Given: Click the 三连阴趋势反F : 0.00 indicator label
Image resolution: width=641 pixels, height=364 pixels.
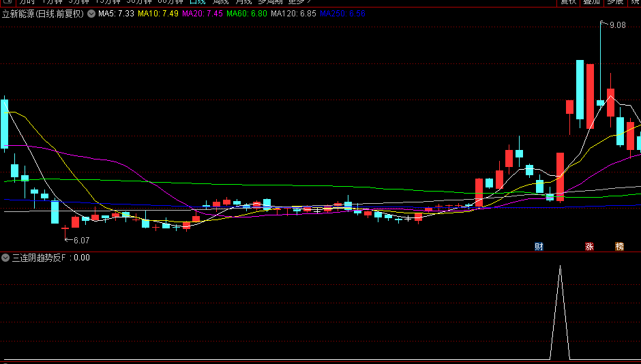Looking at the screenshot, I should tap(50, 258).
